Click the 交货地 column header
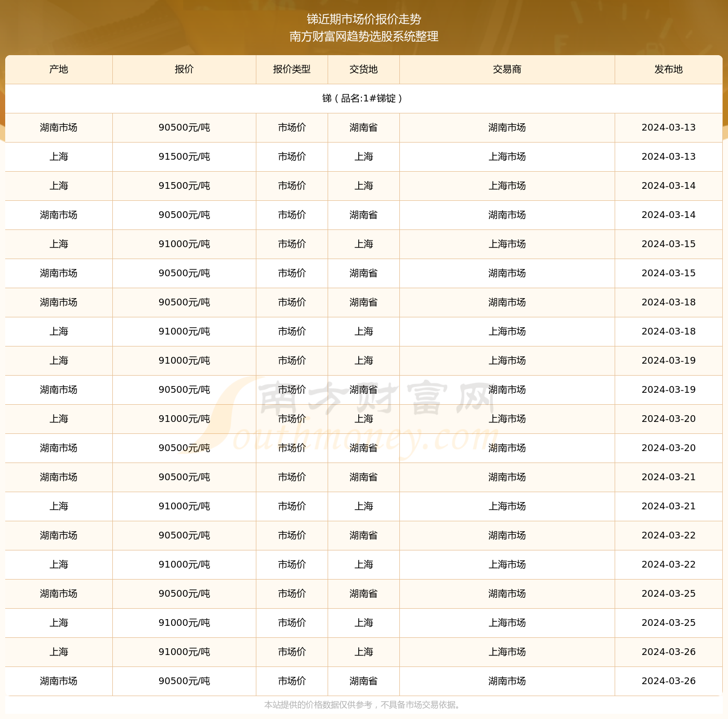The width and height of the screenshot is (728, 719). 363,69
